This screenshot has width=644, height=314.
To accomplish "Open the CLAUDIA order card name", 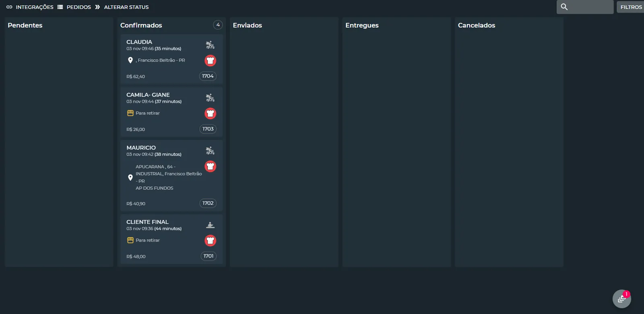I will click(x=139, y=42).
